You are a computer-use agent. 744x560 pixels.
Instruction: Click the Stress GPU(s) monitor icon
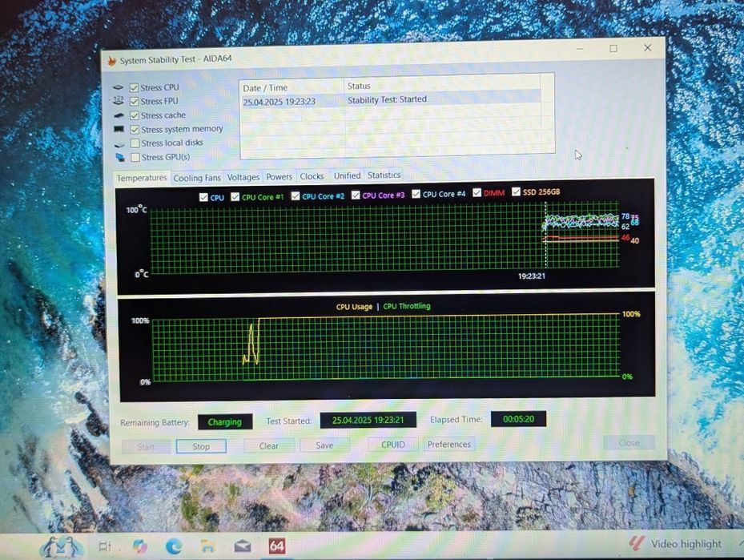click(x=120, y=157)
